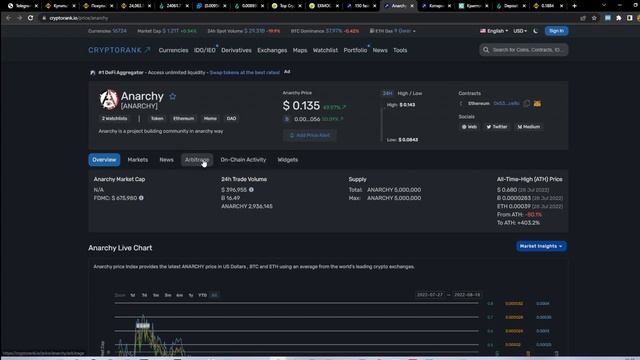The image size is (640, 360).
Task: Go forward using the browser forward arrow
Action: click(19, 18)
